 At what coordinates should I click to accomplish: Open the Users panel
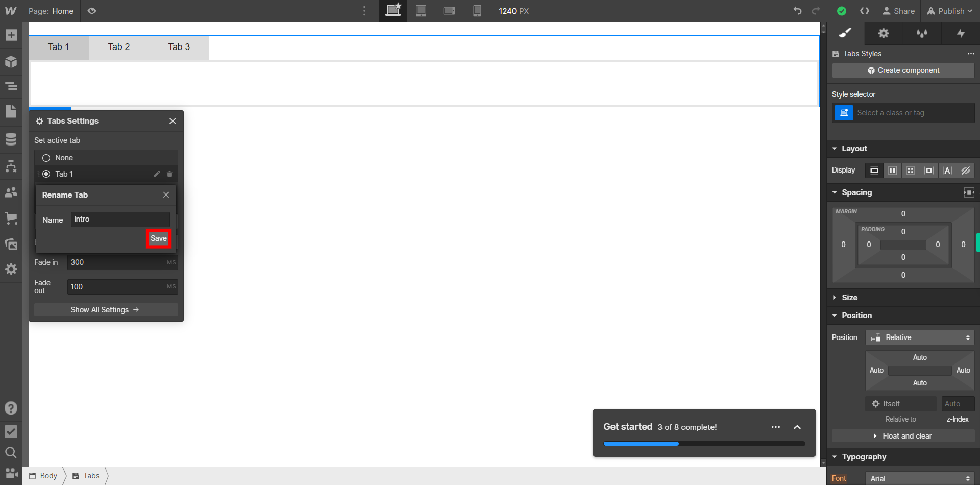(x=11, y=192)
